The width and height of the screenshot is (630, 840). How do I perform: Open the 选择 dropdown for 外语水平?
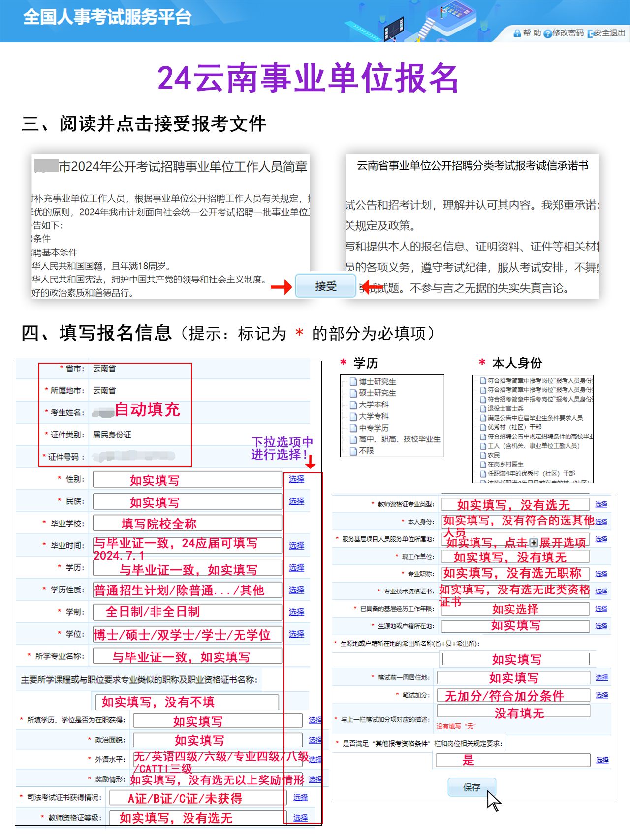point(315,760)
